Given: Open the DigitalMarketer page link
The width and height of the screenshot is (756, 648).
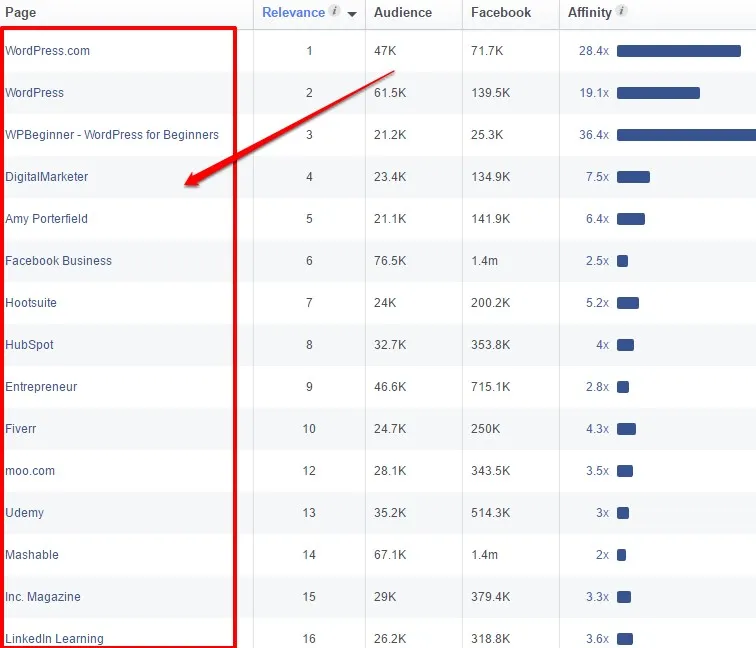Looking at the screenshot, I should (46, 176).
